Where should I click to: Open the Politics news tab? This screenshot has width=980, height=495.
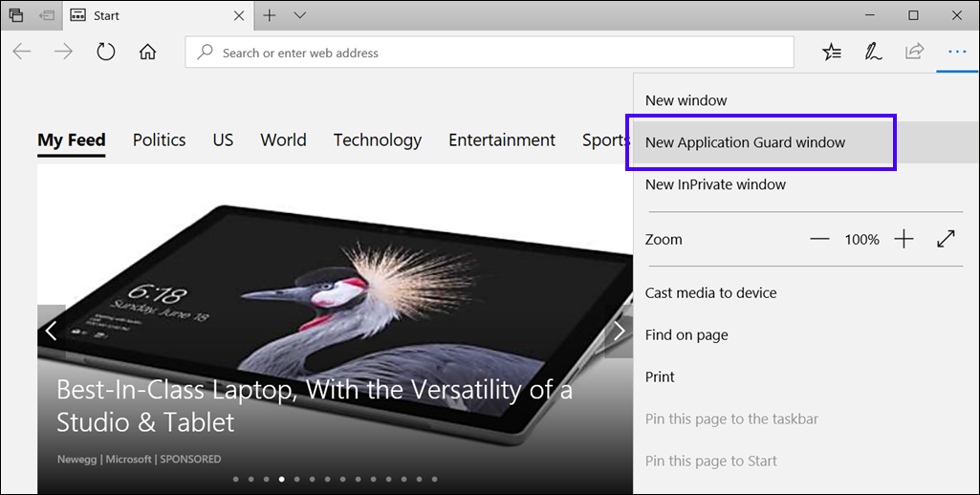[159, 140]
